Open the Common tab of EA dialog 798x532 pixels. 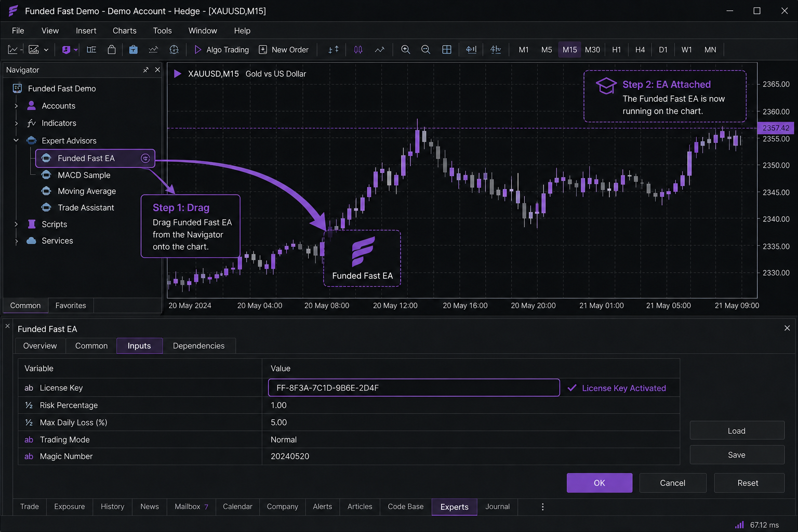91,346
